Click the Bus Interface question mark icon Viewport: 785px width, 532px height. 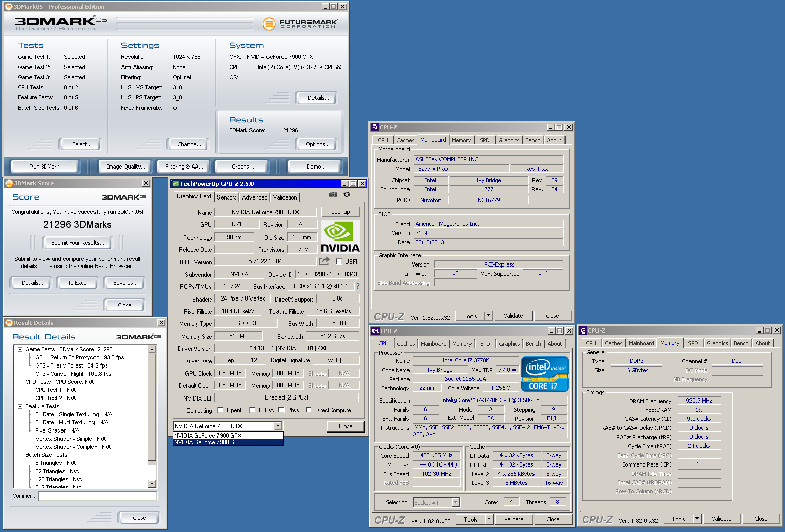358,286
